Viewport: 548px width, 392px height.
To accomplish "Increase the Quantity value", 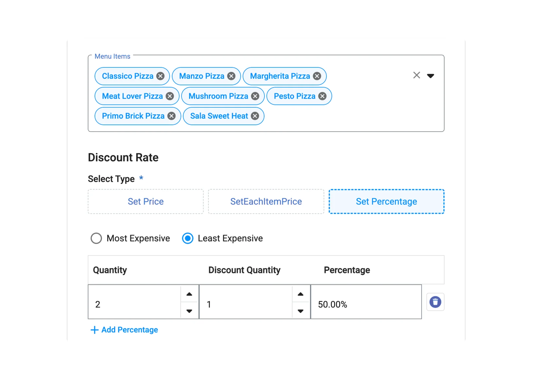I will [x=189, y=294].
